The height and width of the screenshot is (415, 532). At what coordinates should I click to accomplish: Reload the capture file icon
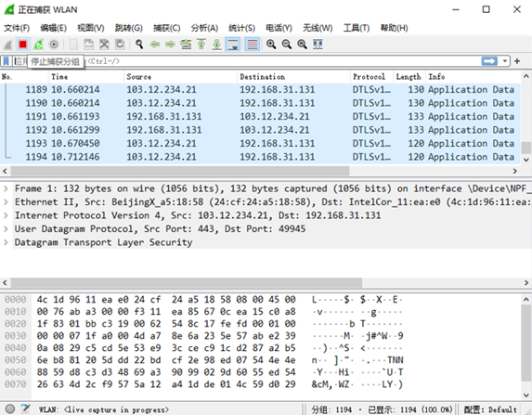pos(120,45)
